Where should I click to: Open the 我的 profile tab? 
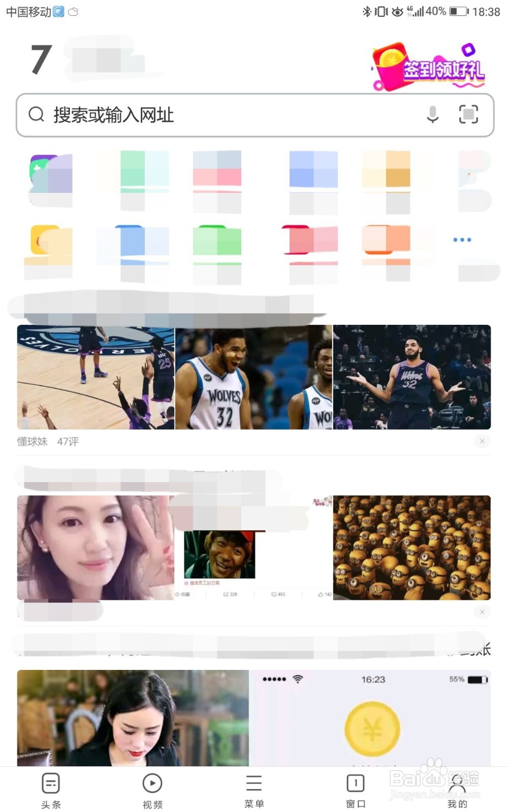click(x=457, y=790)
